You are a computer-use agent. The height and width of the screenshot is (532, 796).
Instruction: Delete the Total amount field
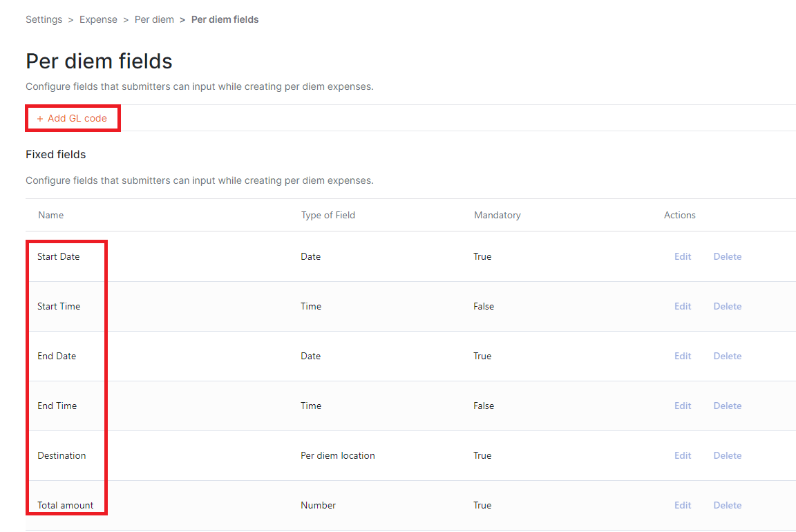(727, 505)
